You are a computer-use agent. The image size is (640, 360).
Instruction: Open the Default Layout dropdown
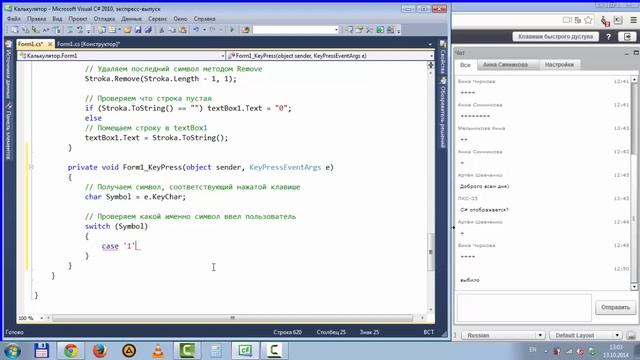tap(586, 335)
